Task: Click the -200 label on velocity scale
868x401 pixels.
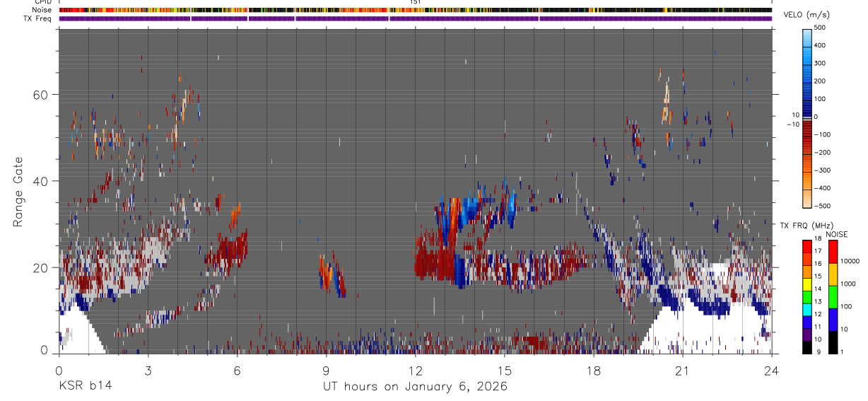Action: [x=823, y=152]
